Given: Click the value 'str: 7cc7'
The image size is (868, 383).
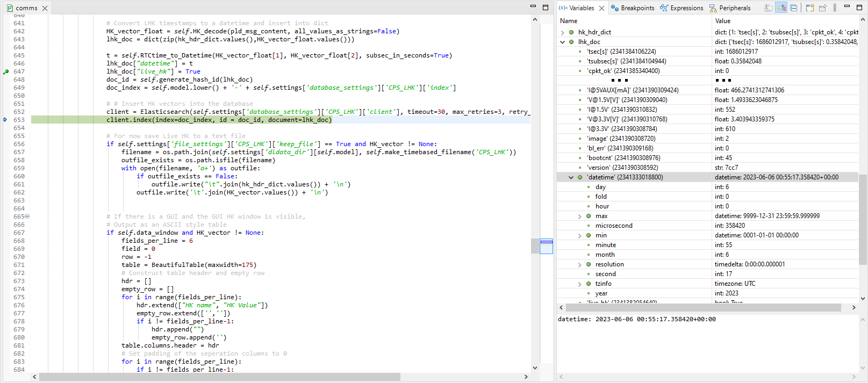Looking at the screenshot, I should pyautogui.click(x=726, y=168).
